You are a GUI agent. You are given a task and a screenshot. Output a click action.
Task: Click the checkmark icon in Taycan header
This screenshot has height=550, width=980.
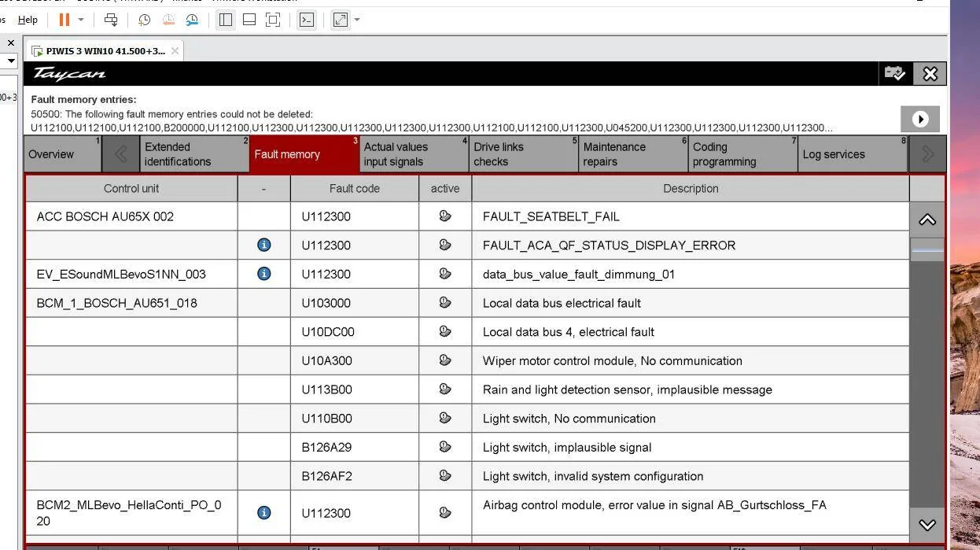point(895,73)
